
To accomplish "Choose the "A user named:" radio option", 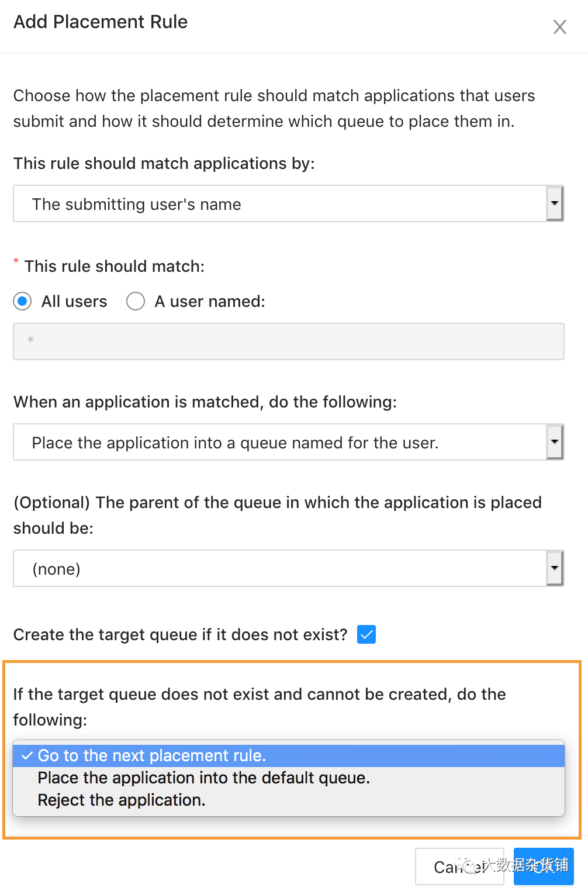I will click(136, 302).
